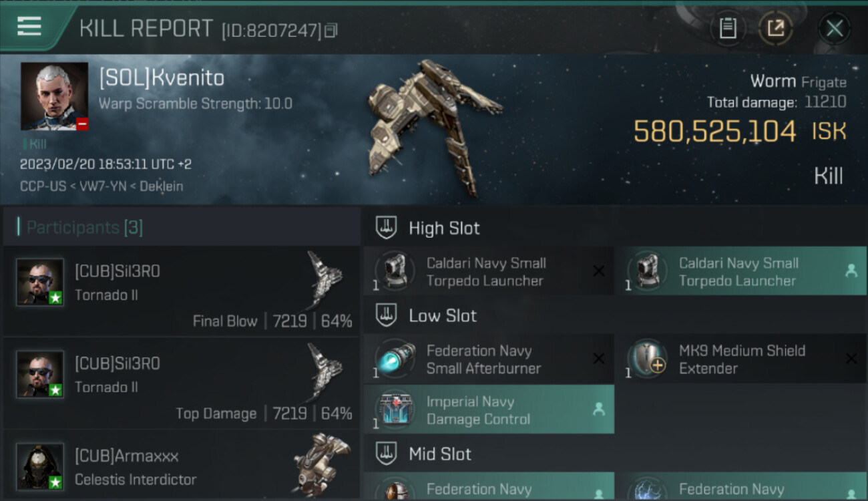Click the clipboard notes icon
The image size is (868, 501).
tap(728, 28)
